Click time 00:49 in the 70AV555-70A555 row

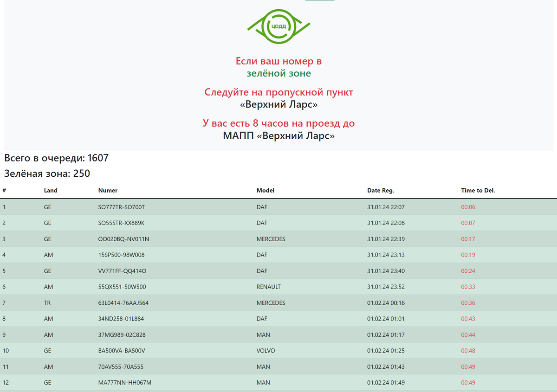click(468, 367)
